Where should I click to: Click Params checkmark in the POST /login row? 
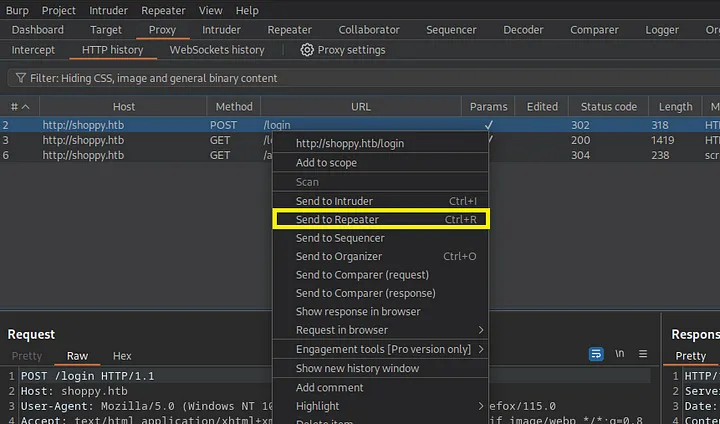pyautogui.click(x=488, y=125)
